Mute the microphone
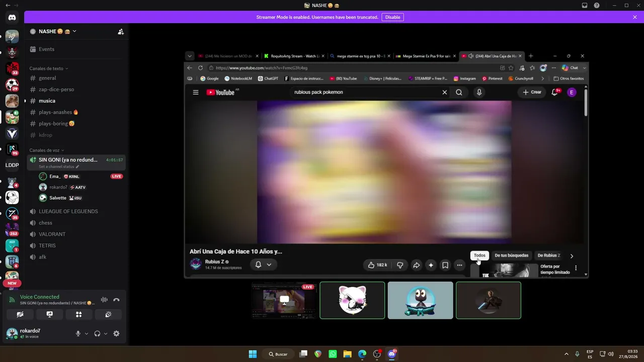The width and height of the screenshot is (644, 362). click(x=78, y=333)
